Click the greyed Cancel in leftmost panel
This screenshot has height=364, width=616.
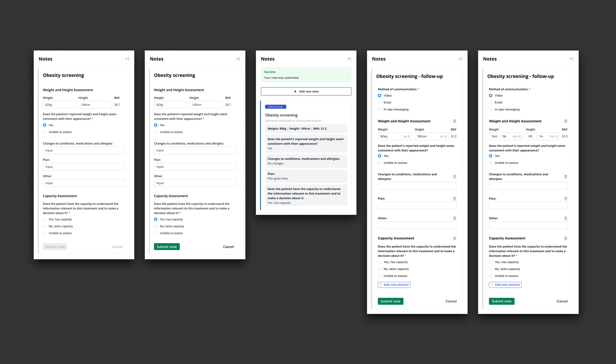(x=118, y=247)
